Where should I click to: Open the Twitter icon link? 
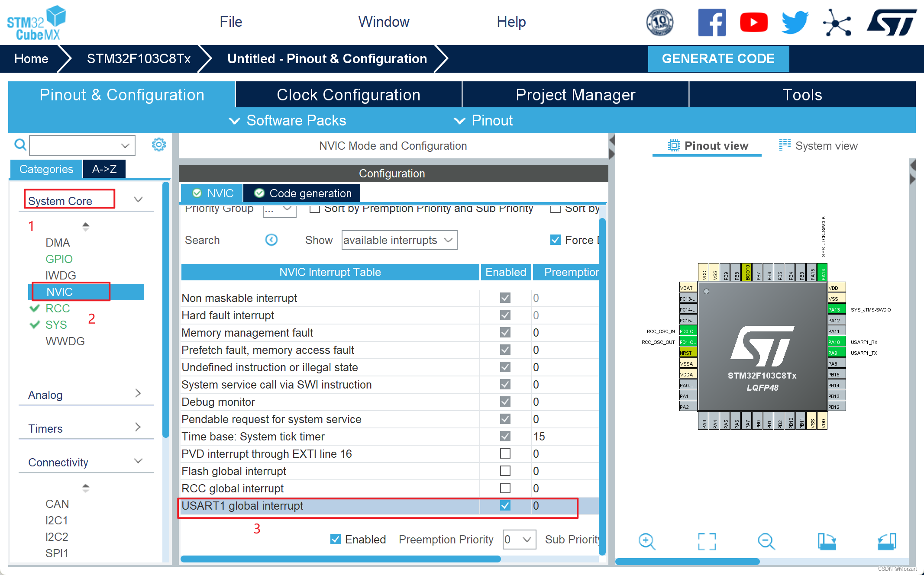click(x=795, y=22)
